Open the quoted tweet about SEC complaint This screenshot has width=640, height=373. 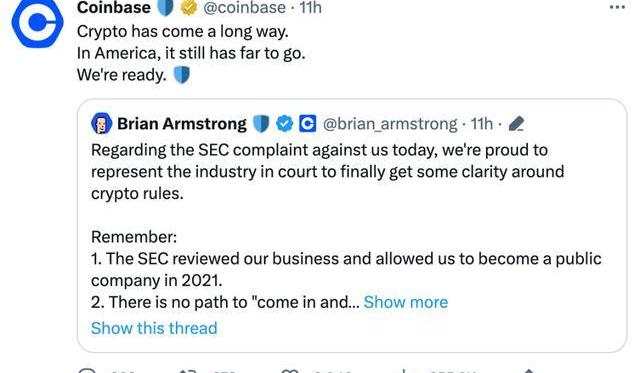click(352, 225)
